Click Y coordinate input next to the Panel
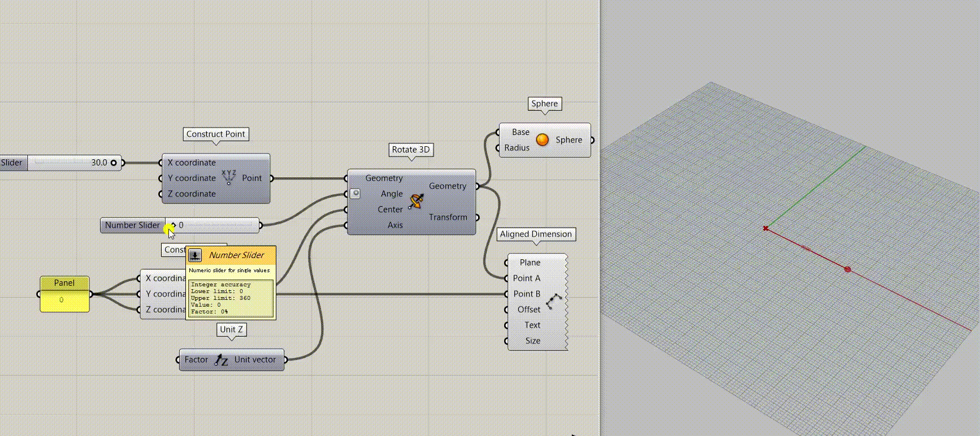Screen dimensions: 980x436 [x=166, y=294]
